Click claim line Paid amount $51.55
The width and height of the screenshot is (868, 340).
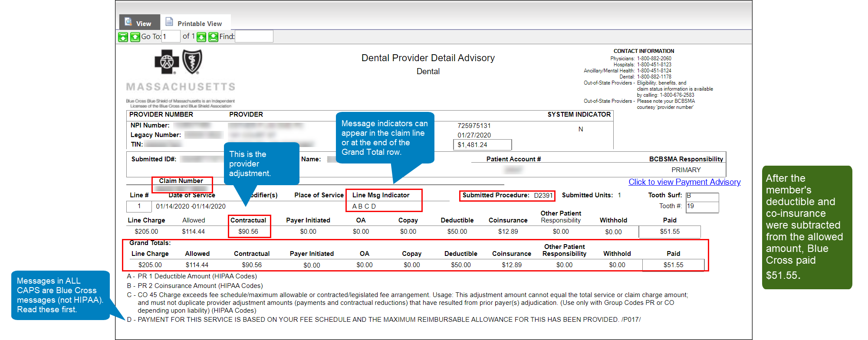point(670,232)
